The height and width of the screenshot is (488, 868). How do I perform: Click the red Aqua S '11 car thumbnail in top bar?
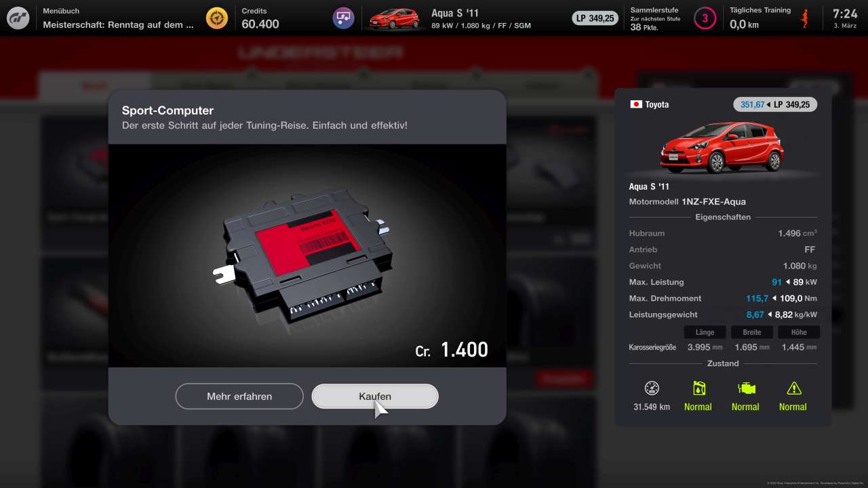pyautogui.click(x=394, y=19)
